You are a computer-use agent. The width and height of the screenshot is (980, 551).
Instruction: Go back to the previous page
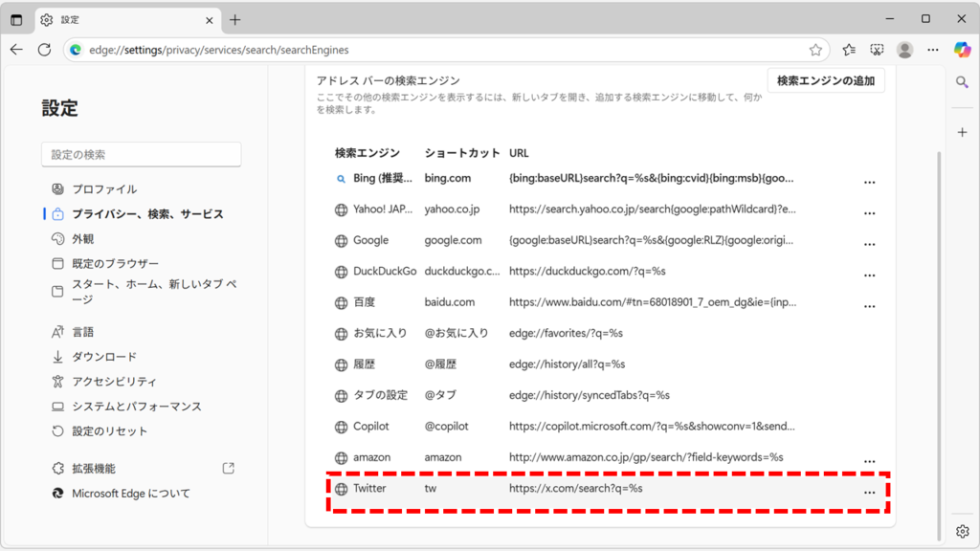tap(16, 50)
